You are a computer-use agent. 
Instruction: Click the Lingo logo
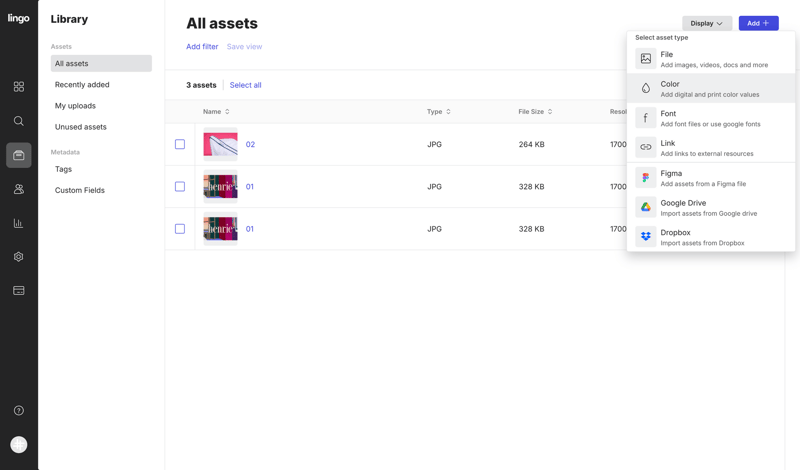[18, 18]
